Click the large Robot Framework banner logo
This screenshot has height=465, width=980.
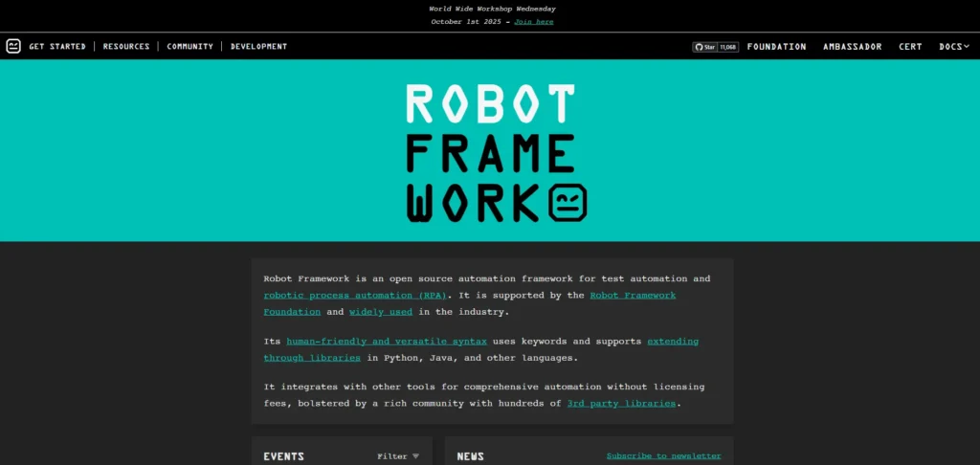pyautogui.click(x=497, y=153)
